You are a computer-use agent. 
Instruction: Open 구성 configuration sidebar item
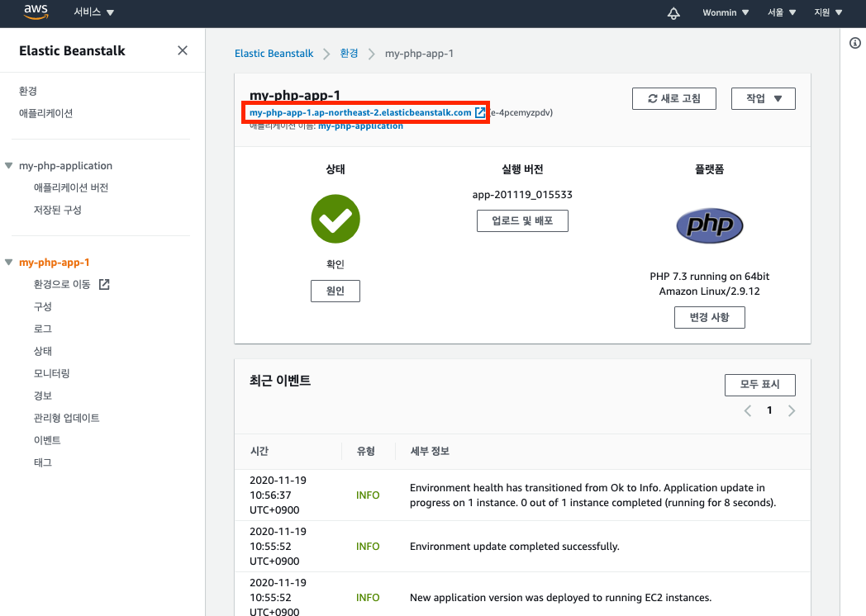[x=42, y=306]
